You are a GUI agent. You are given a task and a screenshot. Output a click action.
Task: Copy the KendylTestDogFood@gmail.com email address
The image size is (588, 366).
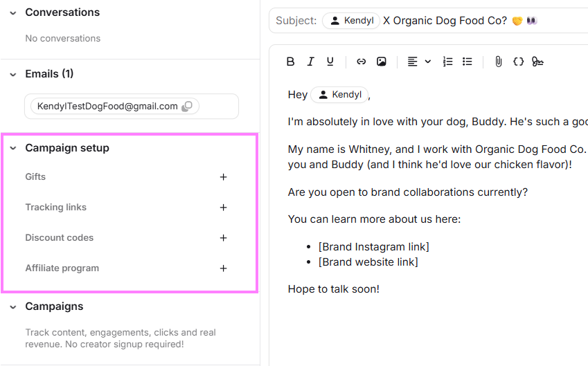click(x=187, y=107)
